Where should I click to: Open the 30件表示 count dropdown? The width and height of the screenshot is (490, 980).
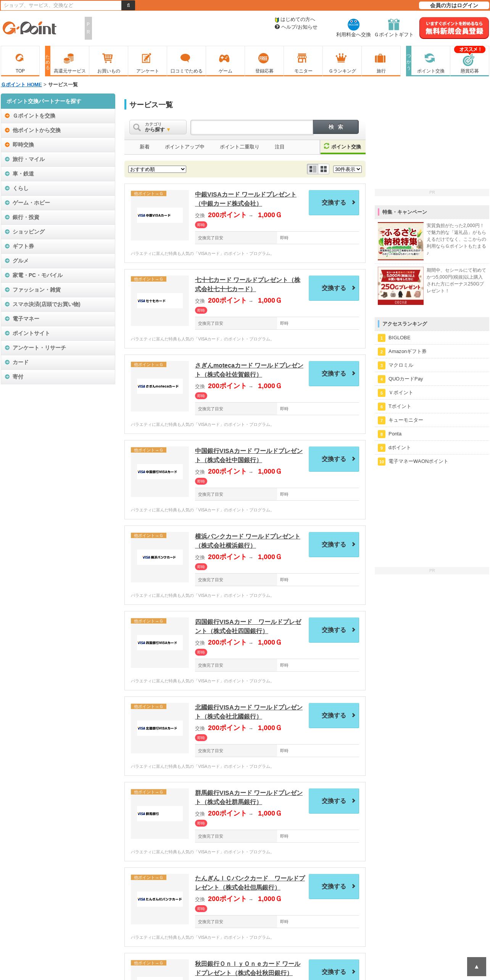pyautogui.click(x=347, y=169)
